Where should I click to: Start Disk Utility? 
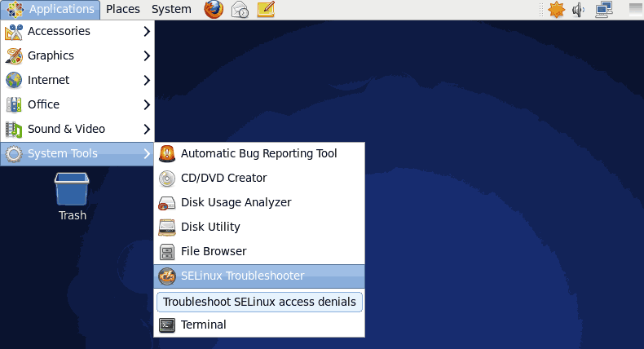259,227
